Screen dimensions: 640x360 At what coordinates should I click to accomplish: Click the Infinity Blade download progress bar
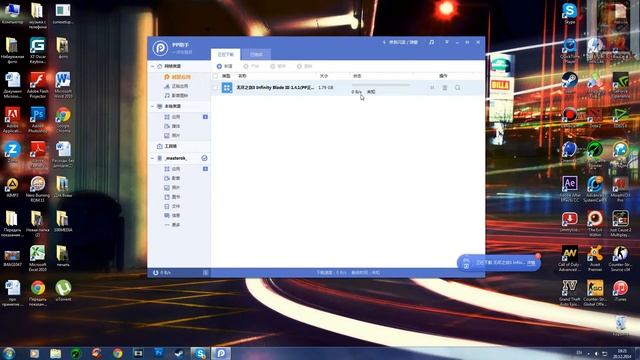click(381, 85)
